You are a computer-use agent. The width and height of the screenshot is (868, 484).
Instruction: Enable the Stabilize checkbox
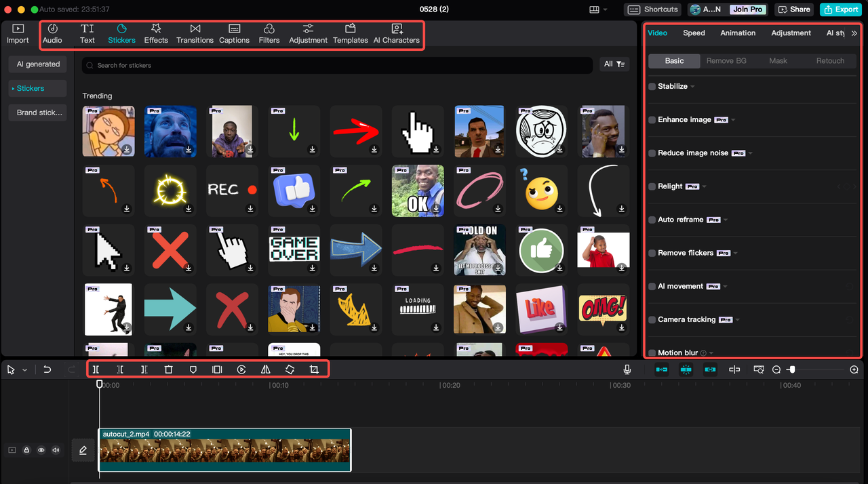coord(652,87)
